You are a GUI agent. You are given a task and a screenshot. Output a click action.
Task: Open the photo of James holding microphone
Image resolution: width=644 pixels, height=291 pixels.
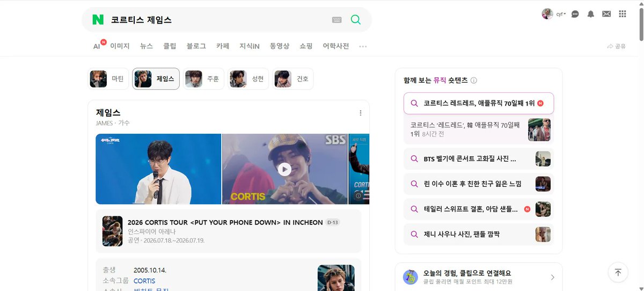(x=158, y=169)
